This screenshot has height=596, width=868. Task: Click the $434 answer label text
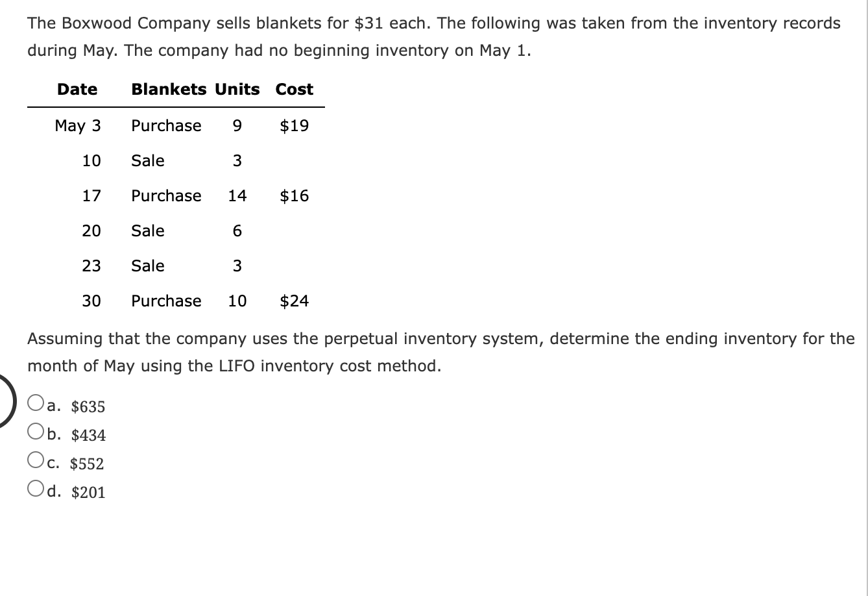(90, 436)
